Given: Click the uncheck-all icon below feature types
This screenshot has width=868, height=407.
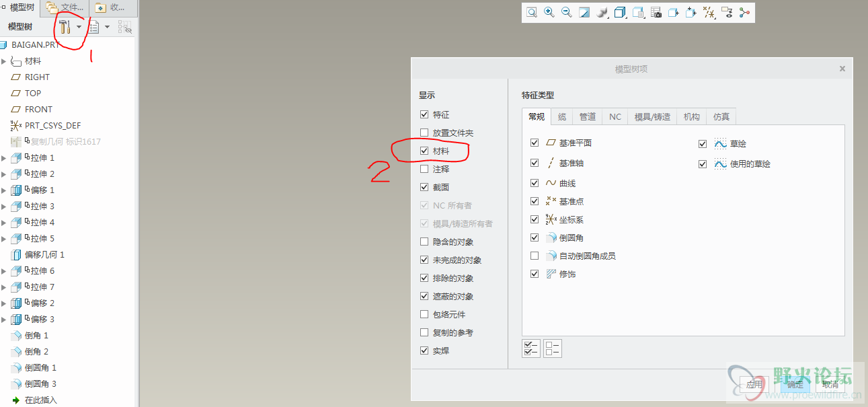Looking at the screenshot, I should (x=553, y=348).
